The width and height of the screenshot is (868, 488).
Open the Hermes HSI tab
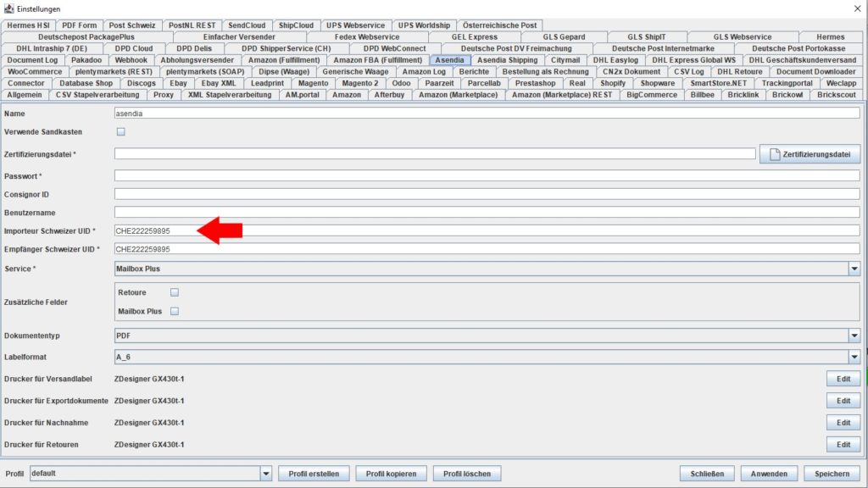(x=28, y=25)
